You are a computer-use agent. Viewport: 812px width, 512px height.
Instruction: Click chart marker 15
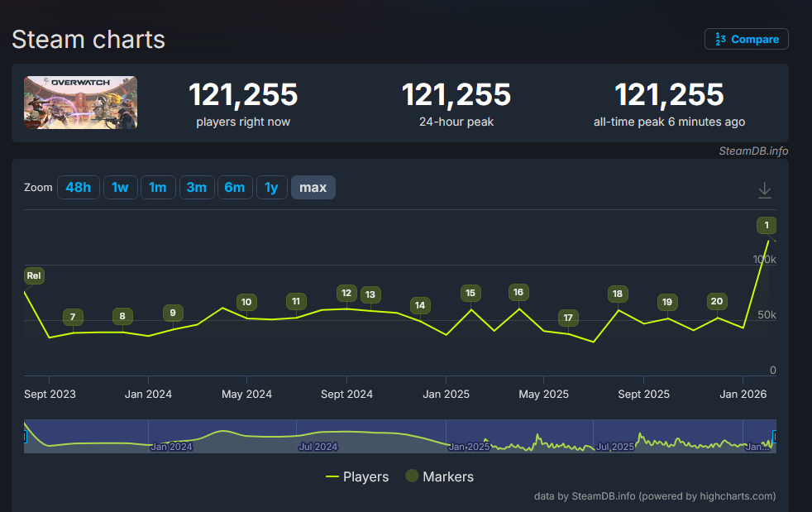point(470,294)
